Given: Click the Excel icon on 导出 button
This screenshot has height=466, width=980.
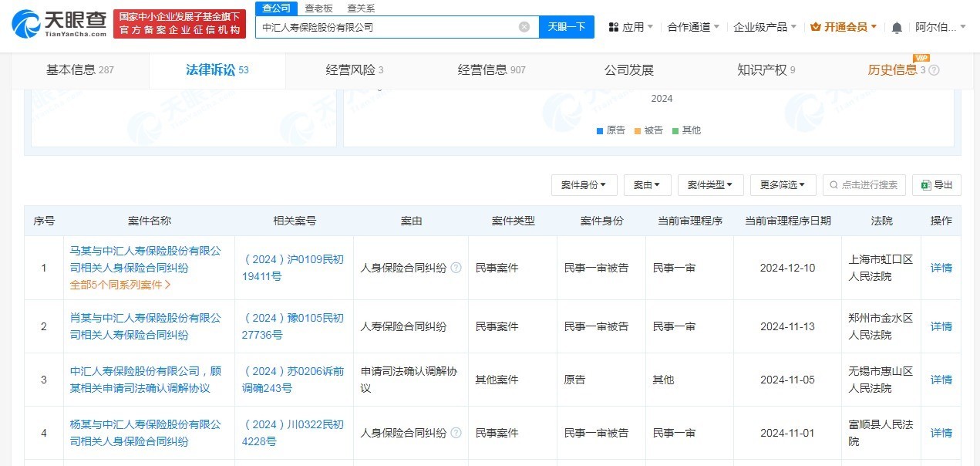Looking at the screenshot, I should tap(925, 185).
